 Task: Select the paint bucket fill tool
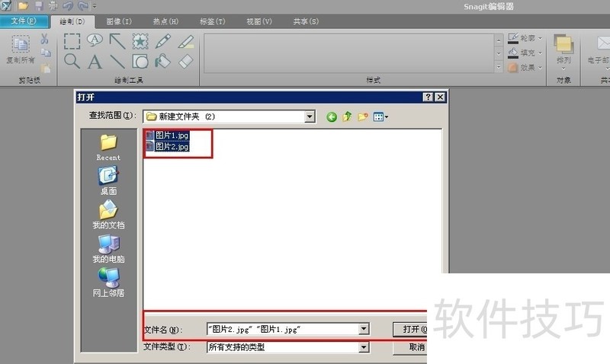point(163,62)
